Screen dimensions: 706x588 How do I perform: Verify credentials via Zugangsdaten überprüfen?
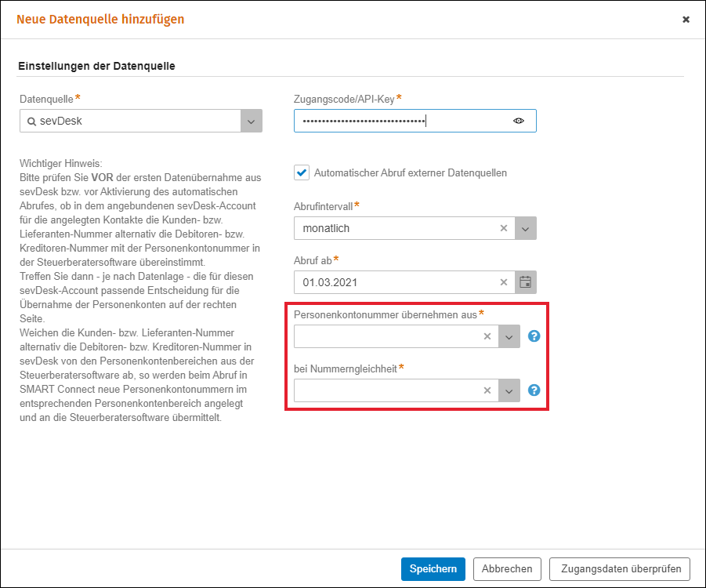(x=620, y=569)
